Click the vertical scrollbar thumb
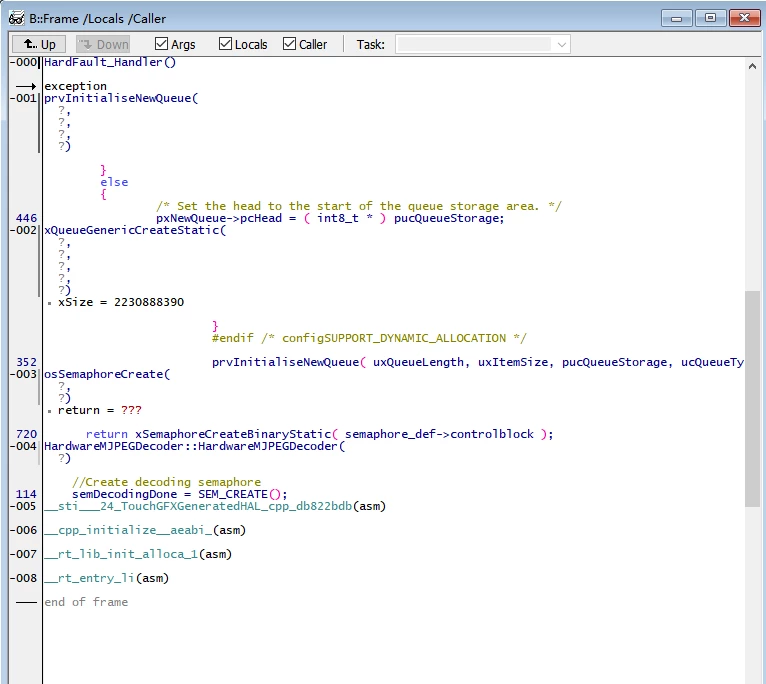 (x=752, y=399)
